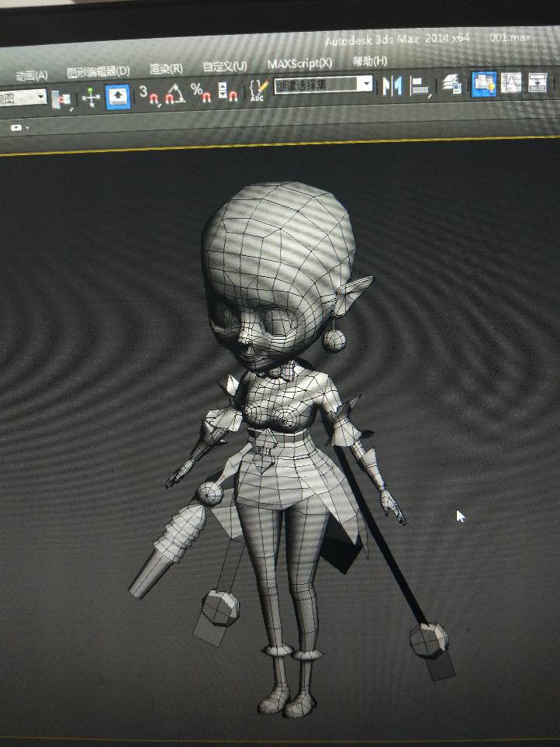
Task: Click the Select and Manipulate icon
Action: pyautogui.click(x=91, y=98)
